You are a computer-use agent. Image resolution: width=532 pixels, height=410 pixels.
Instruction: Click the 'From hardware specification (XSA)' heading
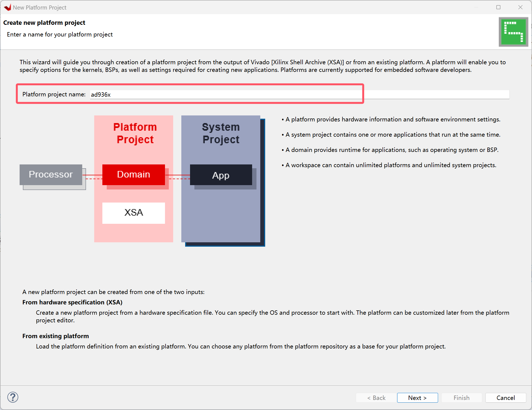72,302
